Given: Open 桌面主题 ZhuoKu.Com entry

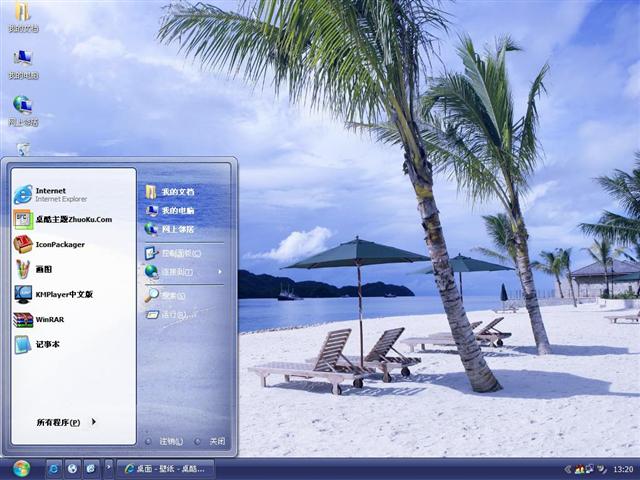Looking at the screenshot, I should (x=70, y=219).
